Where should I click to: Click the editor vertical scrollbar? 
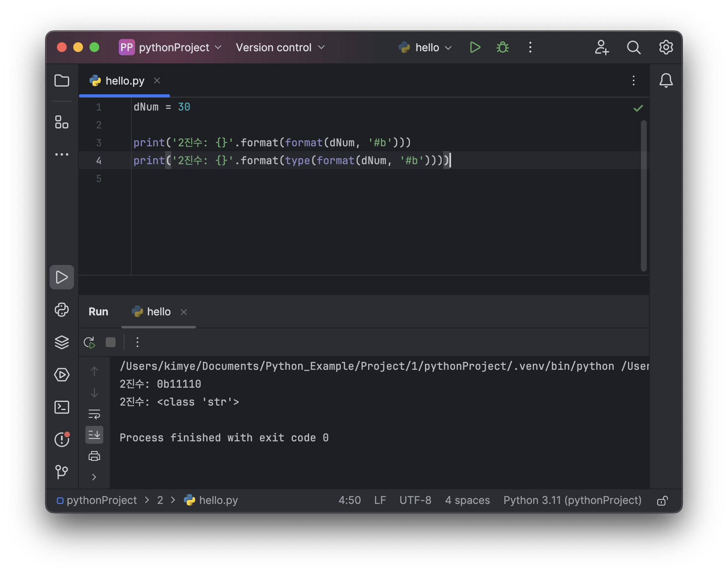point(643,195)
